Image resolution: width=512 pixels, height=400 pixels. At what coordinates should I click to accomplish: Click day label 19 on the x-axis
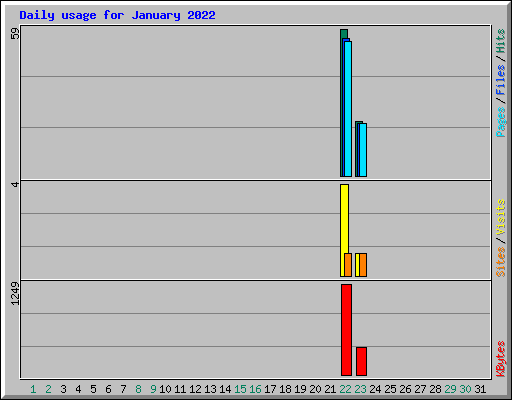300,389
